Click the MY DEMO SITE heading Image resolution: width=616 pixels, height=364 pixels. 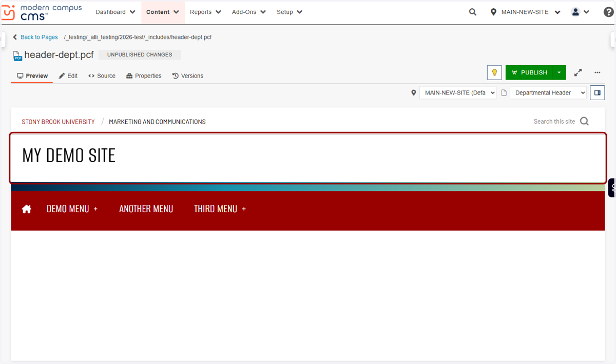pyautogui.click(x=69, y=155)
